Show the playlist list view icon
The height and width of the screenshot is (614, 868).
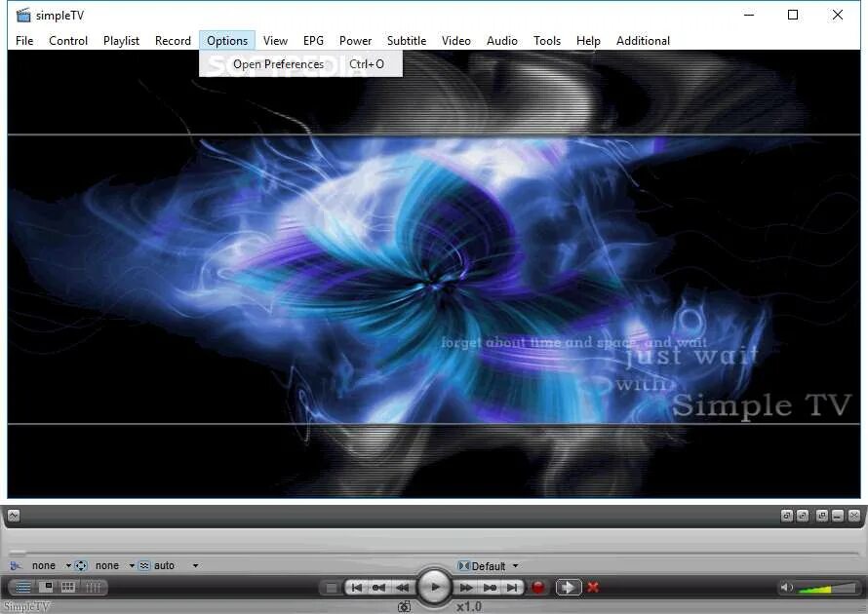click(23, 588)
